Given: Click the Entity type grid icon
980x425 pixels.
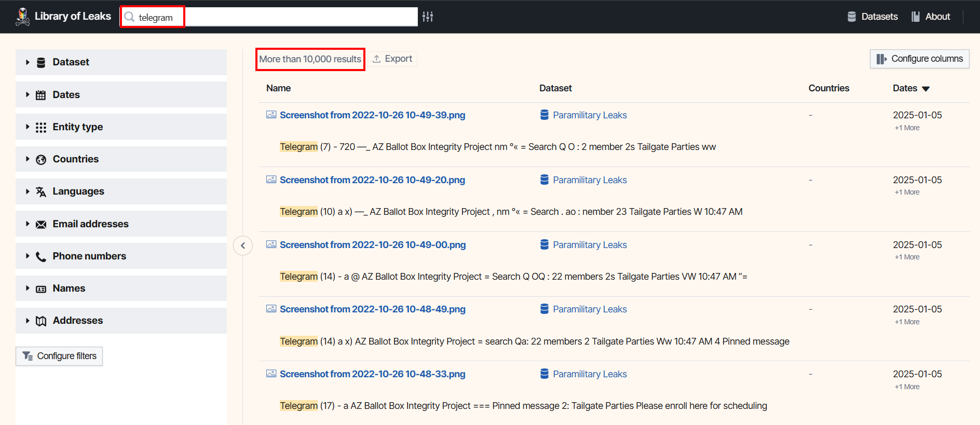Looking at the screenshot, I should pos(41,128).
